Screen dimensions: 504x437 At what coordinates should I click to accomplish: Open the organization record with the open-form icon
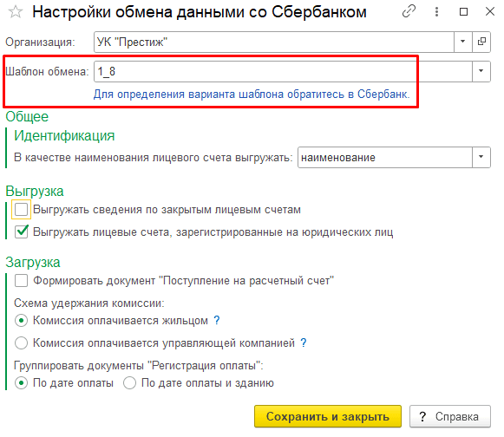[x=481, y=42]
